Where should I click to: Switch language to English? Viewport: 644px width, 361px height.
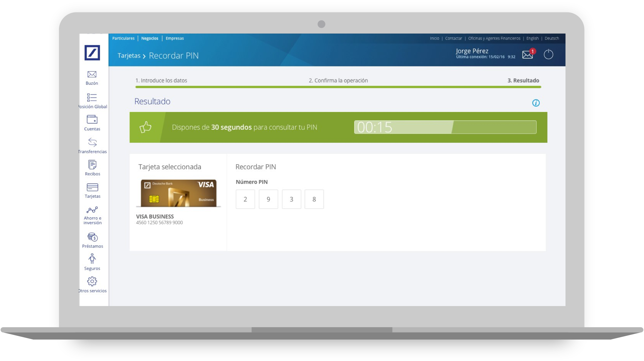pos(532,39)
